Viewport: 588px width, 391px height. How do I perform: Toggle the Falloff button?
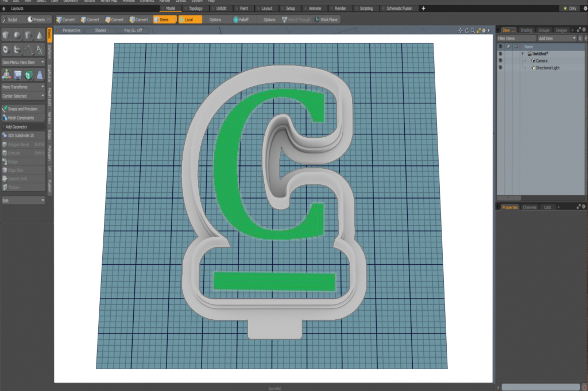click(241, 20)
